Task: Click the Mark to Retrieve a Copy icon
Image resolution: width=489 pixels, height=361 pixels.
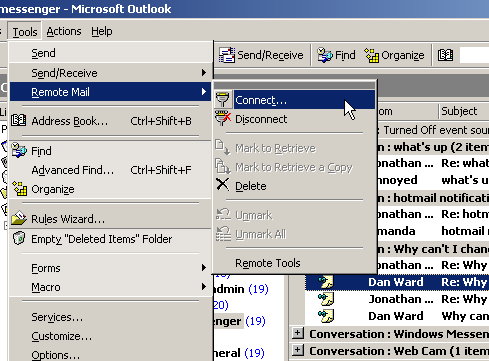Action: [x=222, y=166]
